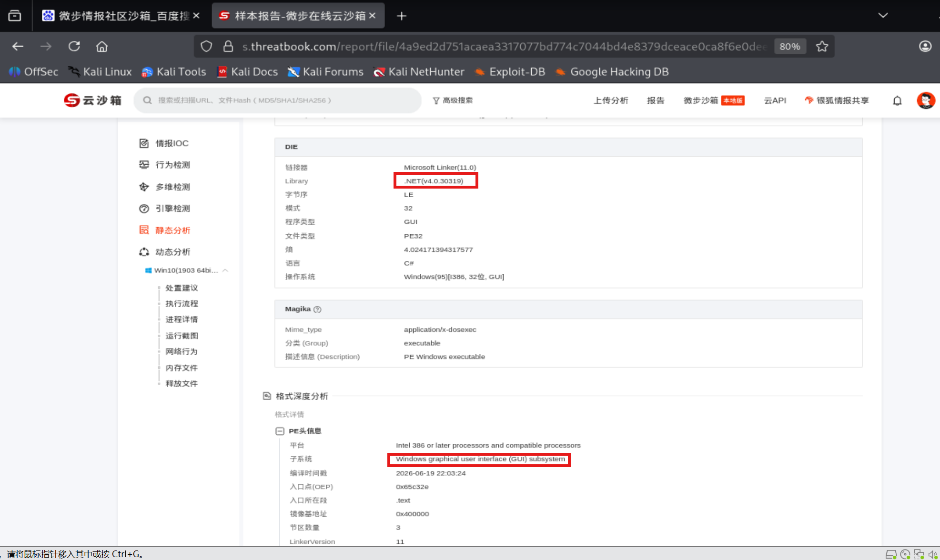Open the list all tabs dropdown
The width and height of the screenshot is (940, 560).
point(883,16)
